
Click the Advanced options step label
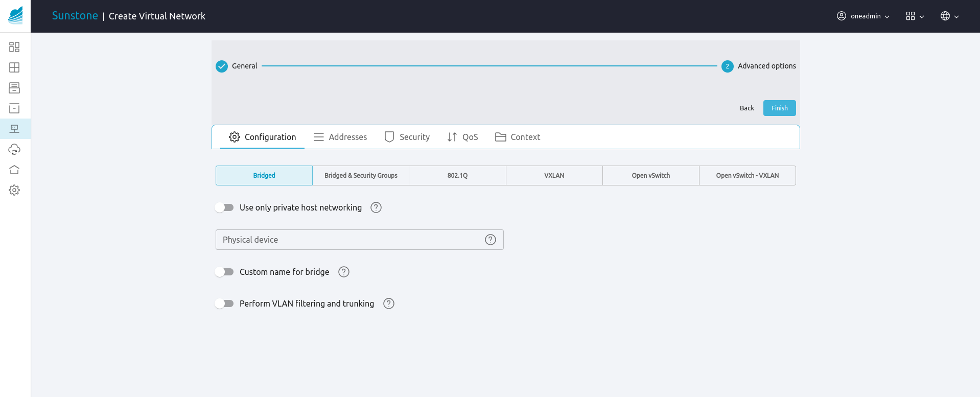pos(767,66)
